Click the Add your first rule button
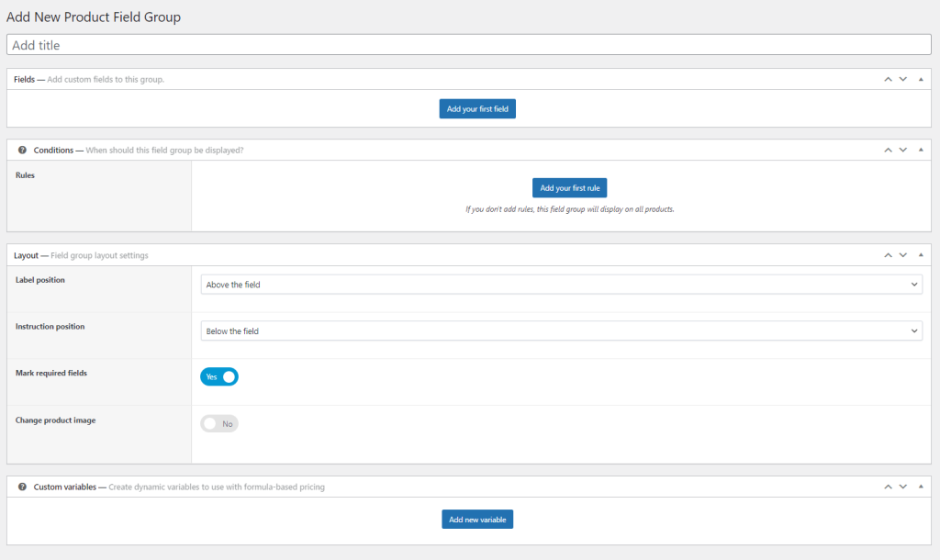The width and height of the screenshot is (940, 560). 569,187
